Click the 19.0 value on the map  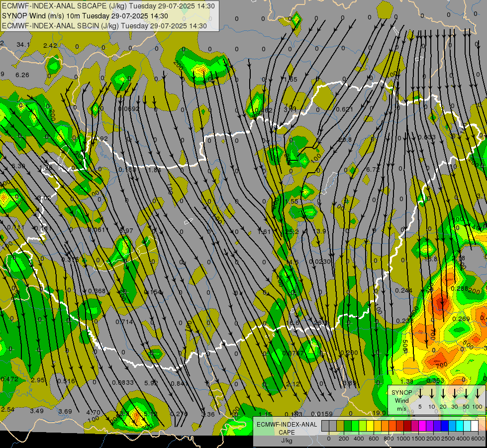pos(379,413)
